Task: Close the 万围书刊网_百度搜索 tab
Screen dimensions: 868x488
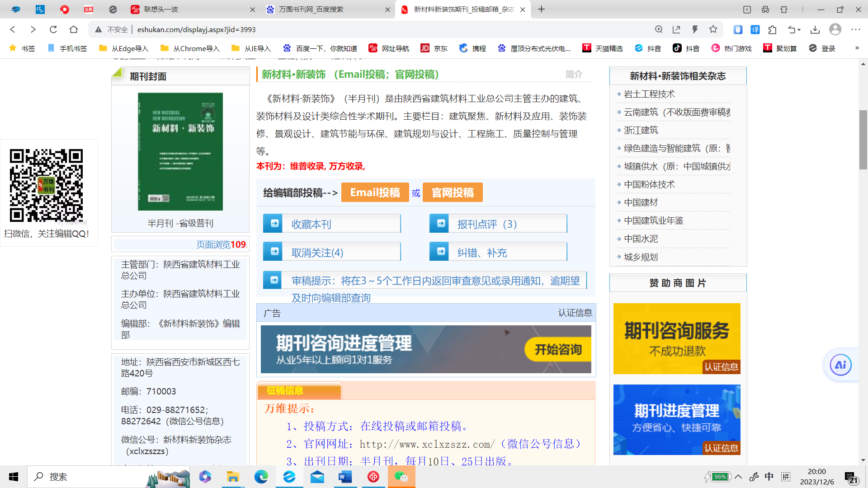Action: 387,9
